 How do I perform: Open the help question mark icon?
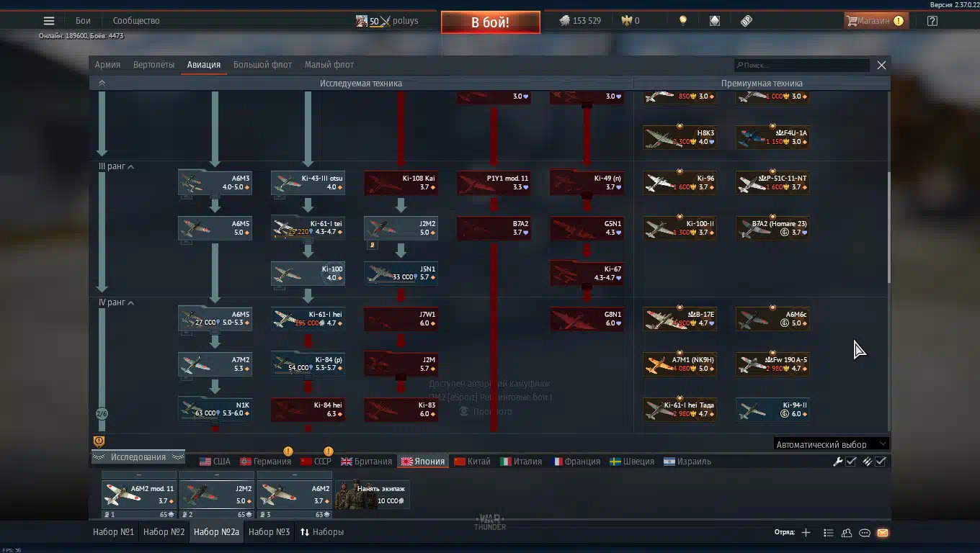[x=932, y=21]
